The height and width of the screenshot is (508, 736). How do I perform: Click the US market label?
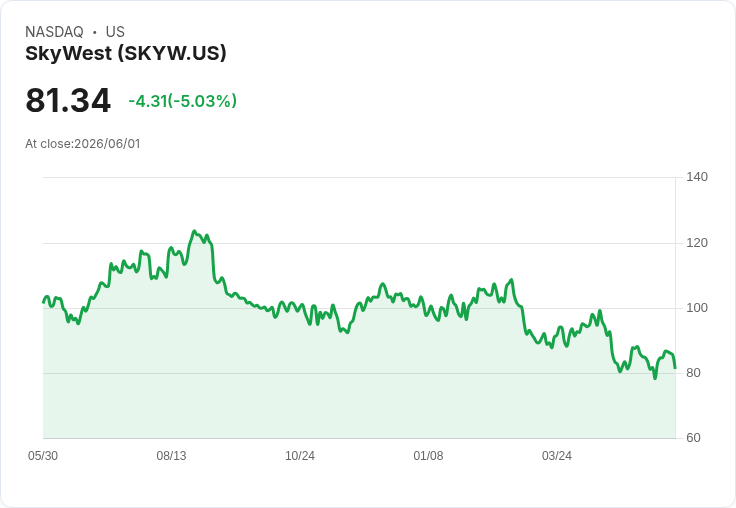click(115, 32)
